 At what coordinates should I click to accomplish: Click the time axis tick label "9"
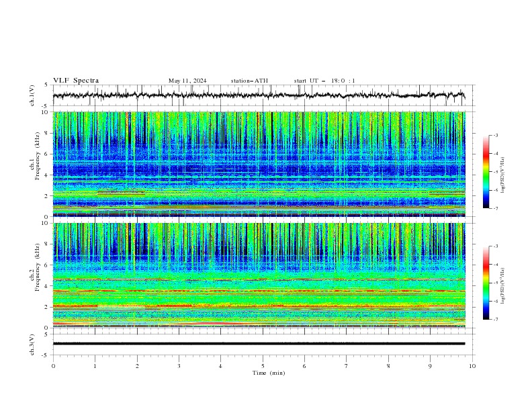(430, 366)
